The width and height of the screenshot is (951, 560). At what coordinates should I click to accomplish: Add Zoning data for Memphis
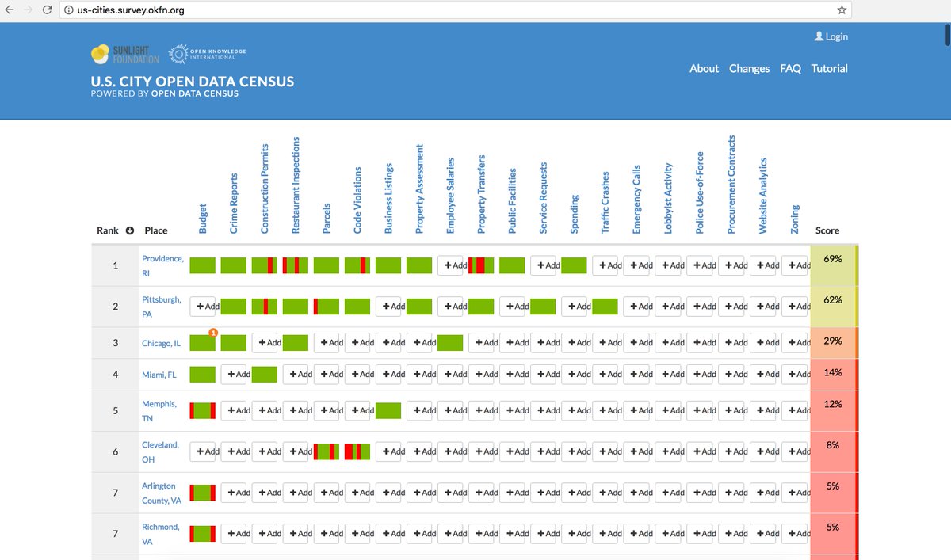(x=795, y=410)
